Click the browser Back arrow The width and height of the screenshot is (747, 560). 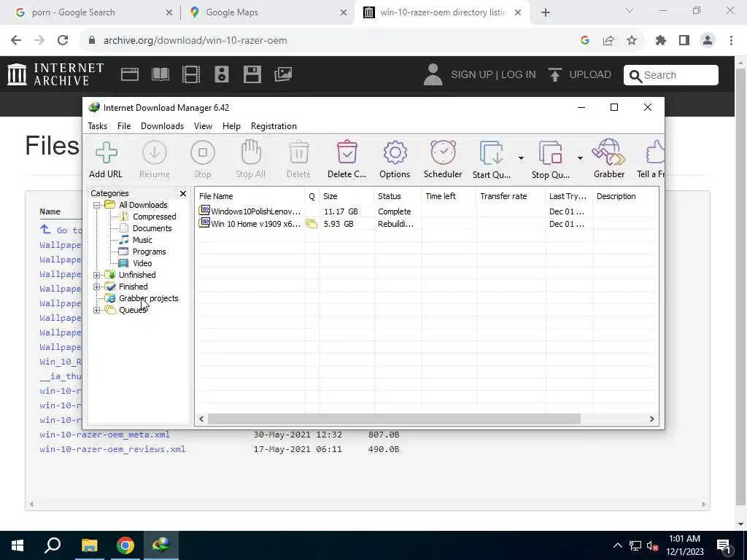[x=16, y=41]
